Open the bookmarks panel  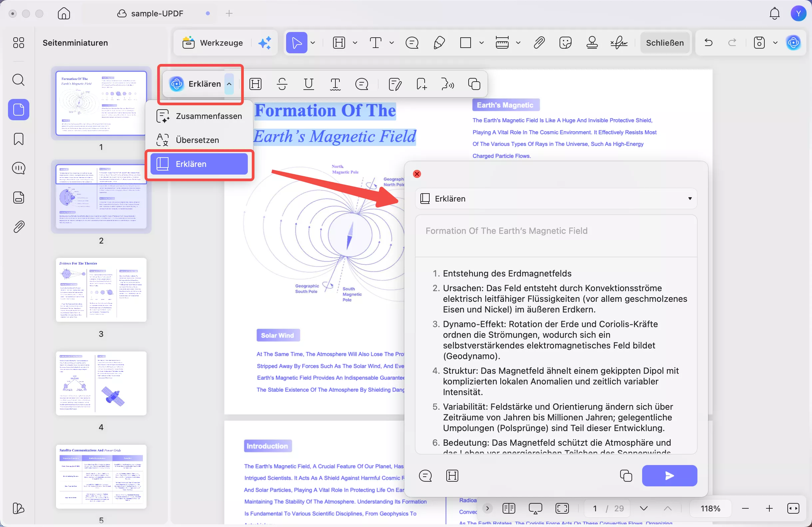[18, 139]
